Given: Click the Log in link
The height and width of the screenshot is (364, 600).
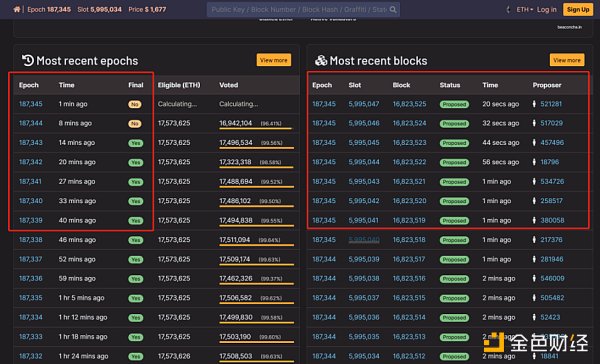Looking at the screenshot, I should click(546, 10).
